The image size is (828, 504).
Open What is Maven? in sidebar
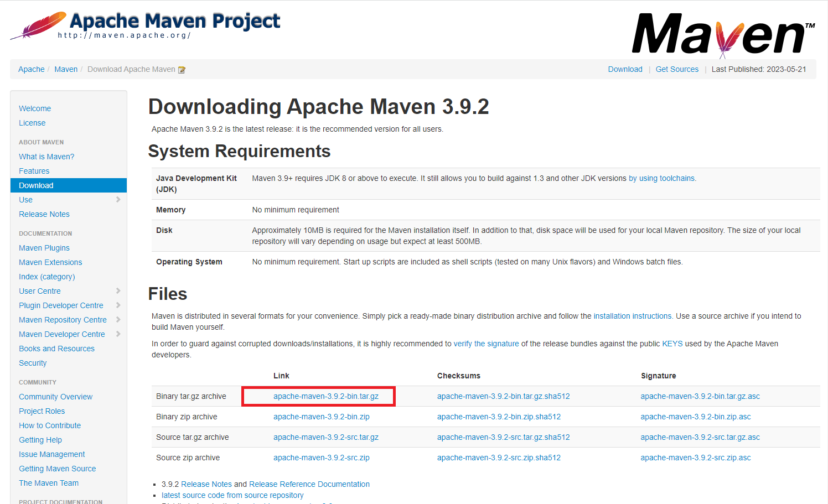coord(46,157)
